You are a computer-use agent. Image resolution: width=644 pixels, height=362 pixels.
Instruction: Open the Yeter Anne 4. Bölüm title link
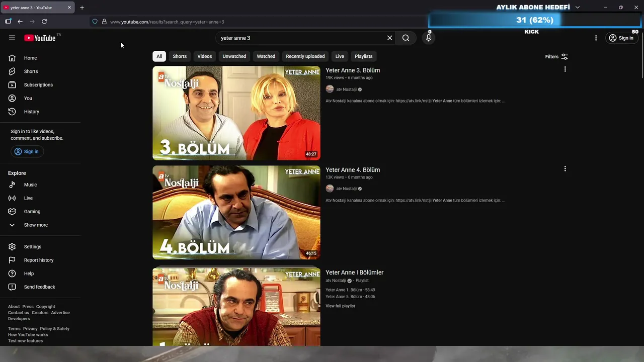click(353, 170)
